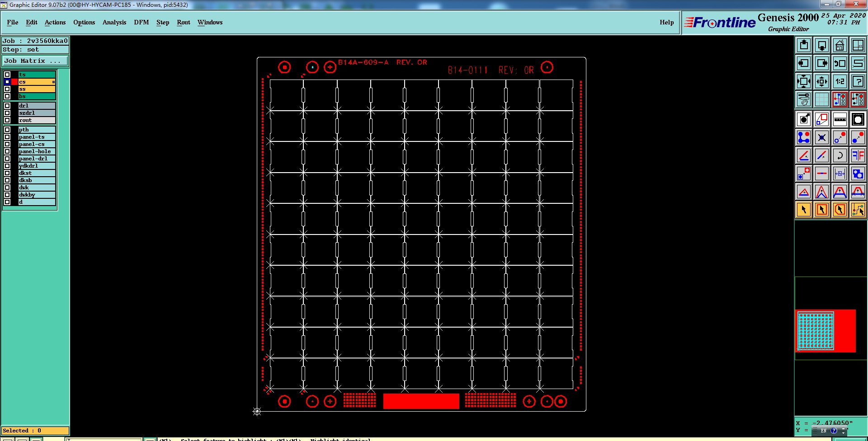Toggle the szdrl layer checkbox
868x441 pixels.
[x=7, y=113]
